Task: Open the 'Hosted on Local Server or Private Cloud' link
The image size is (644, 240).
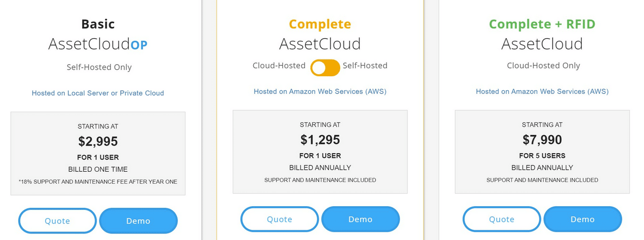Action: 98,93
